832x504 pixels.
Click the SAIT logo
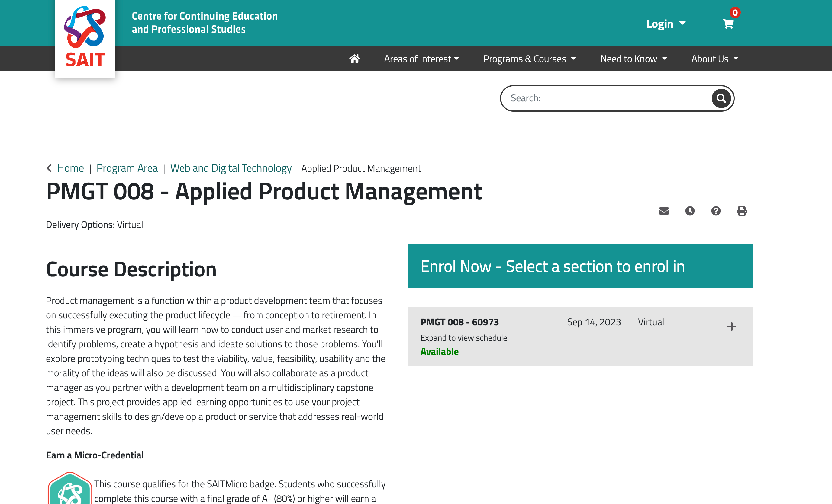click(x=85, y=37)
